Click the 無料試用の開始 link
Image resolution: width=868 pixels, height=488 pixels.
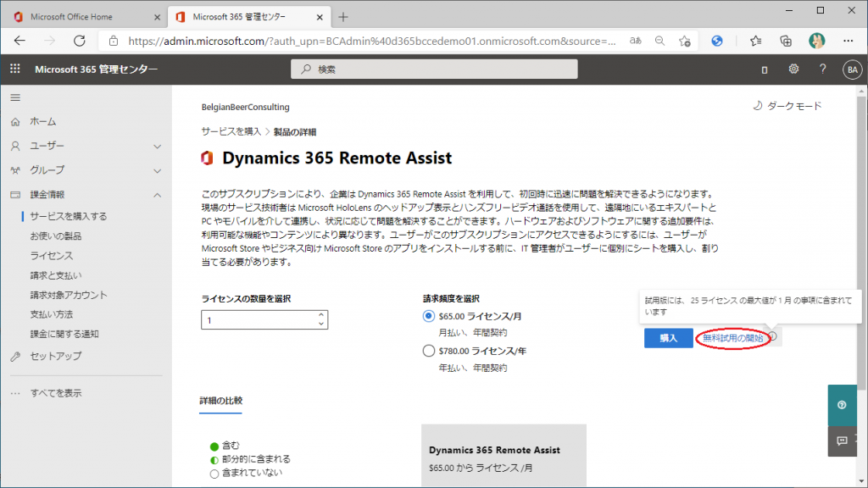(733, 338)
